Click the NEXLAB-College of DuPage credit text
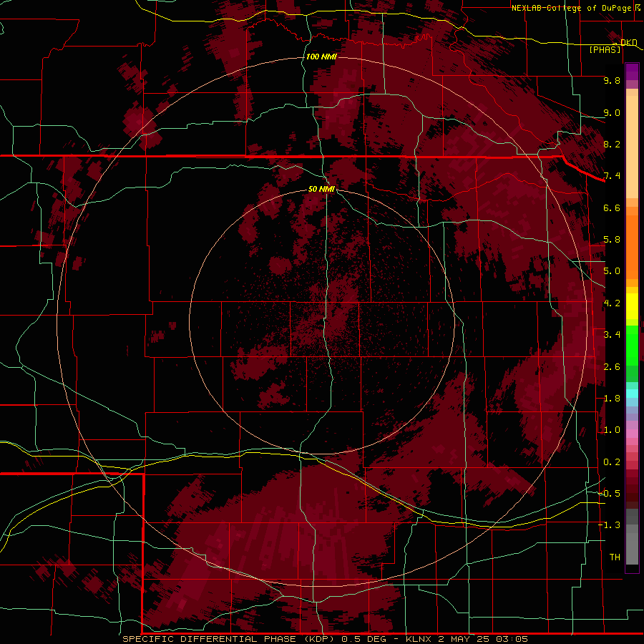The width and height of the screenshot is (644, 644). tap(572, 8)
